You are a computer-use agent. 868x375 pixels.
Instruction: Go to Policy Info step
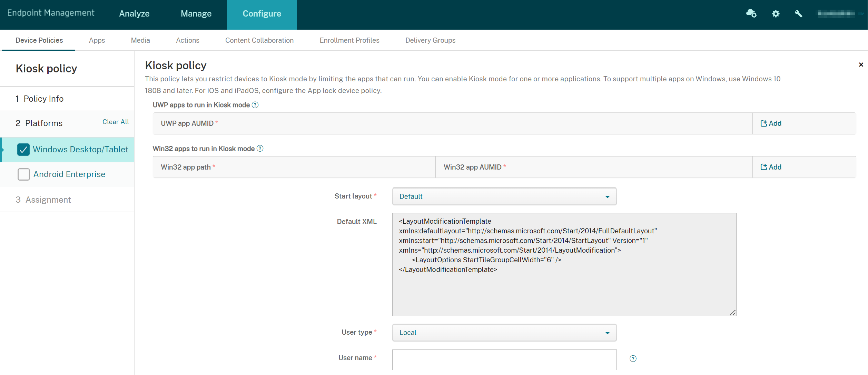43,99
